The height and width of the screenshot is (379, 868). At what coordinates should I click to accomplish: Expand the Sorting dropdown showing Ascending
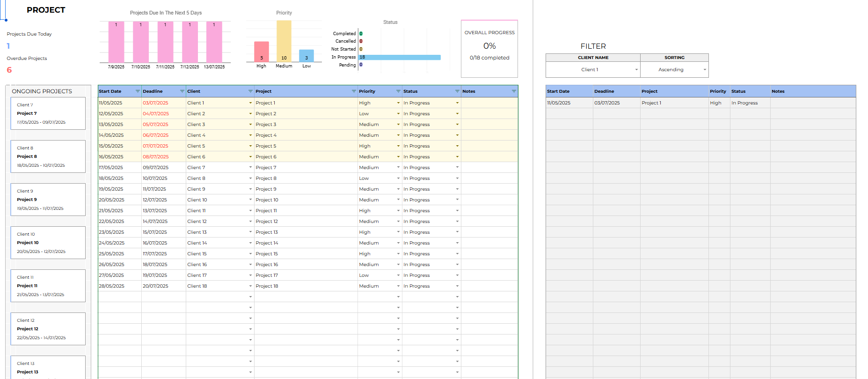pyautogui.click(x=705, y=70)
